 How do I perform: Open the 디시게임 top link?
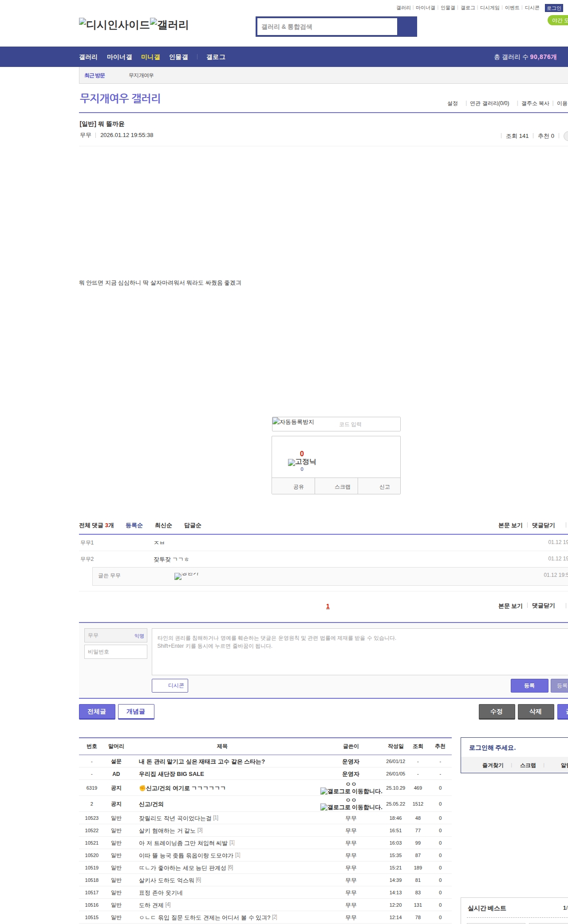point(489,8)
